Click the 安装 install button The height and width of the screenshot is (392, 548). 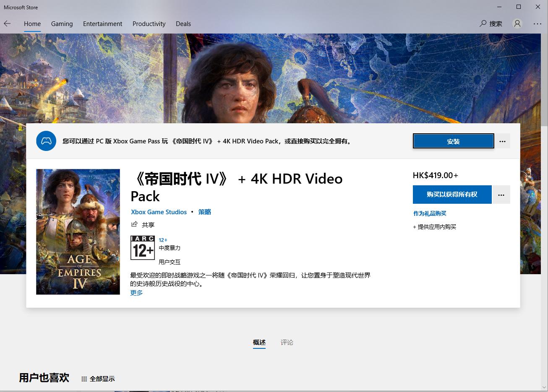click(x=453, y=141)
